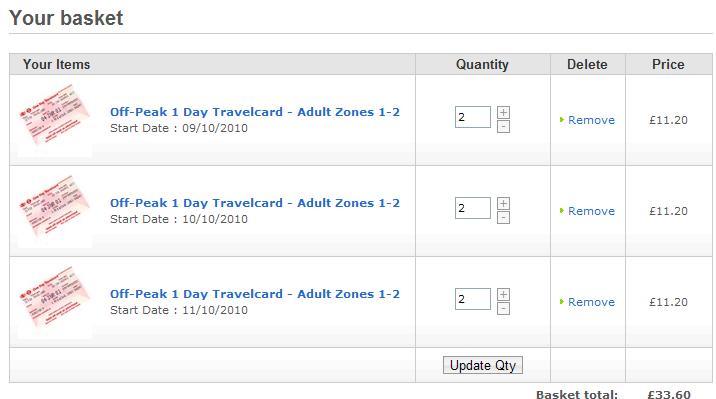Select ticket thumbnail for 11/10/2010 item
Viewport: 716px width, 399px height.
55,299
